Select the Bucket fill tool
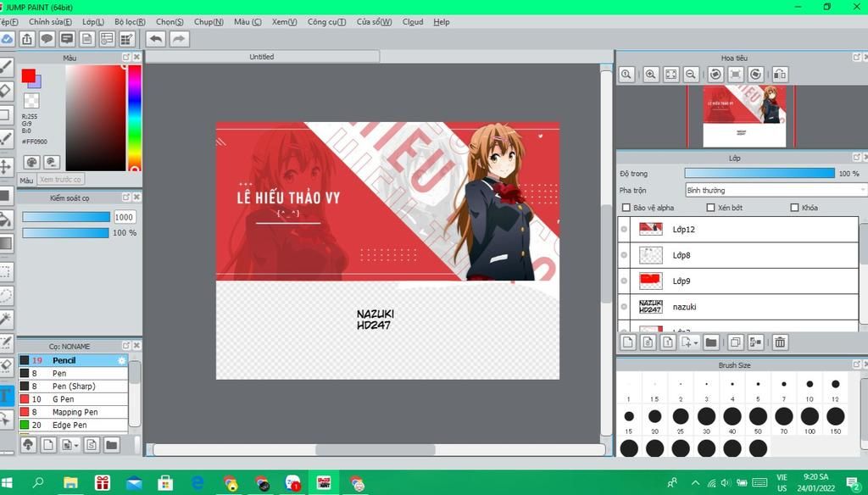The image size is (868, 495). pyautogui.click(x=6, y=220)
